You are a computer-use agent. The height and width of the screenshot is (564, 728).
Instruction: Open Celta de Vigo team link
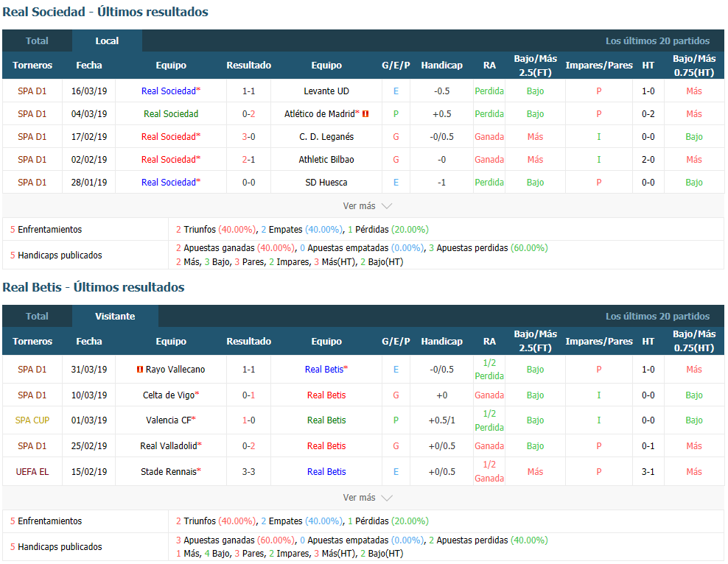[x=169, y=395]
